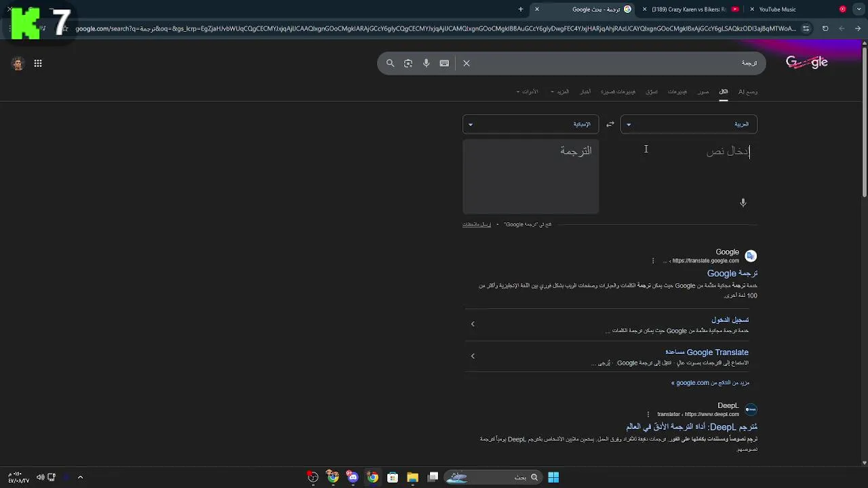Open Microsoft Store from the taskbar
The width and height of the screenshot is (868, 488).
click(393, 477)
